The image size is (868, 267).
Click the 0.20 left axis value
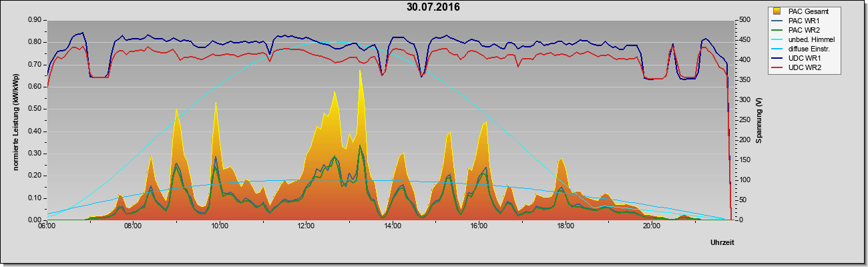[35, 176]
